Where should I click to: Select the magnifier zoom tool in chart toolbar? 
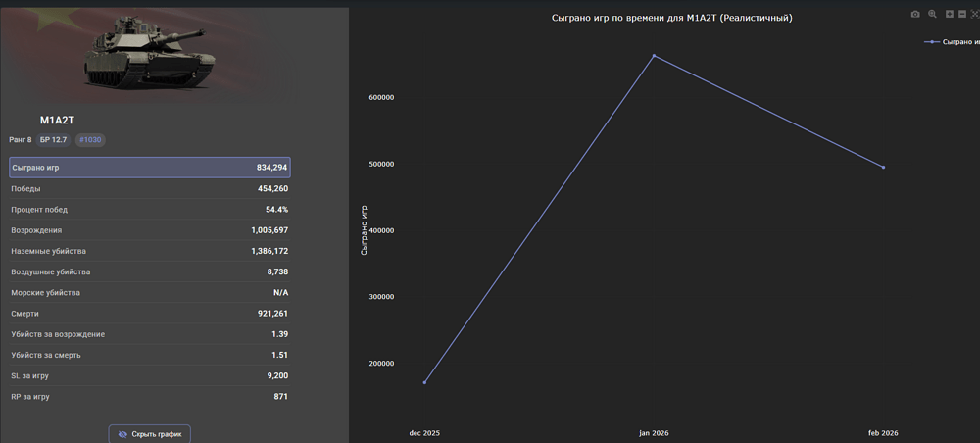932,15
